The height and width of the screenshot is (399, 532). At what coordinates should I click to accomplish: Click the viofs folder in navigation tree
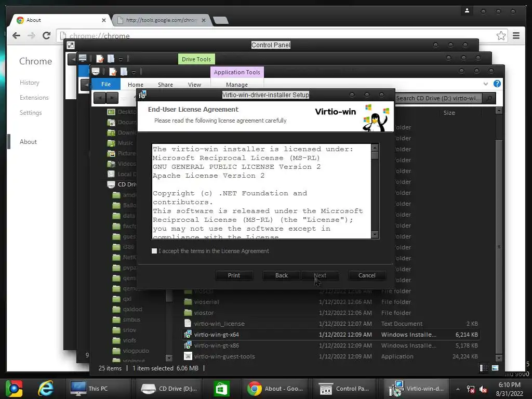(x=129, y=340)
